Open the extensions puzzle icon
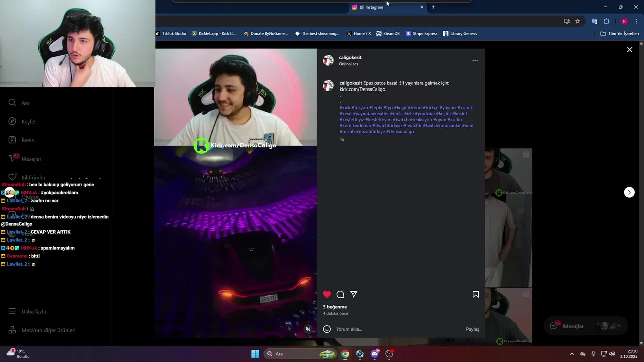Screen dimensions: 644x362 606,21
